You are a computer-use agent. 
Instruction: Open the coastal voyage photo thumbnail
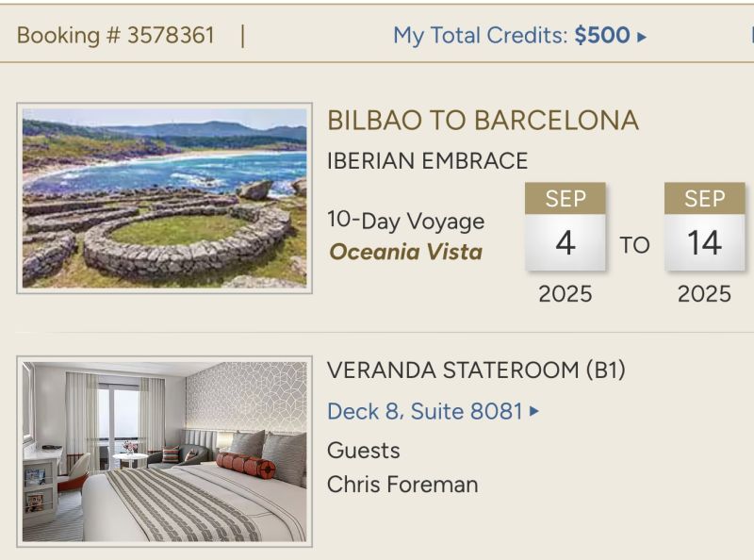tap(165, 197)
